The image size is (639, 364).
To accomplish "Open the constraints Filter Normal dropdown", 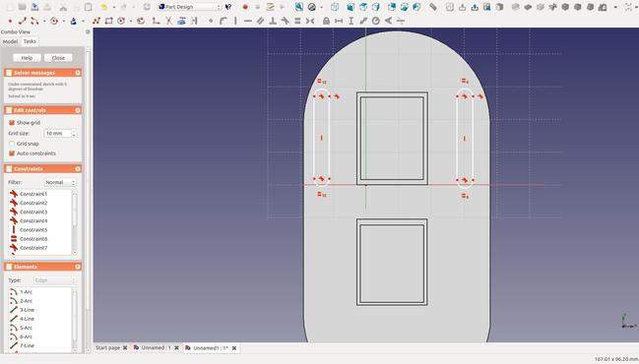I will [60, 182].
